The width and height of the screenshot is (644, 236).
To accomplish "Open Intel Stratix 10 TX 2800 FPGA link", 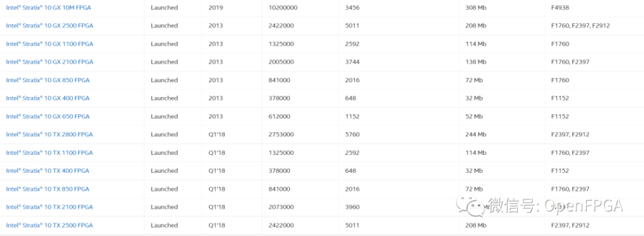I will tap(50, 134).
